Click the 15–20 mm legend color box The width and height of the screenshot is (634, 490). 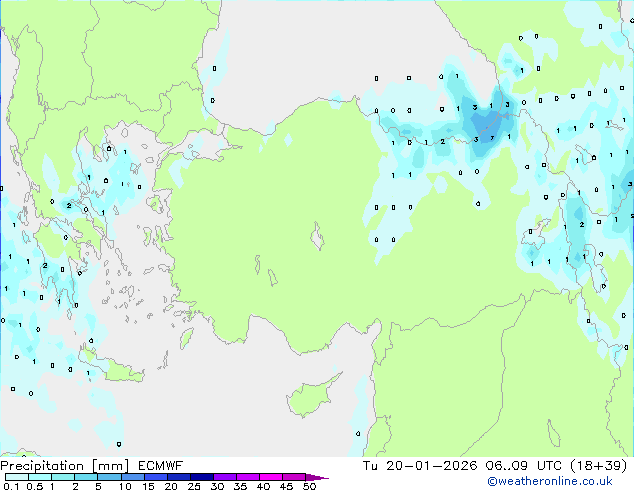[156, 477]
